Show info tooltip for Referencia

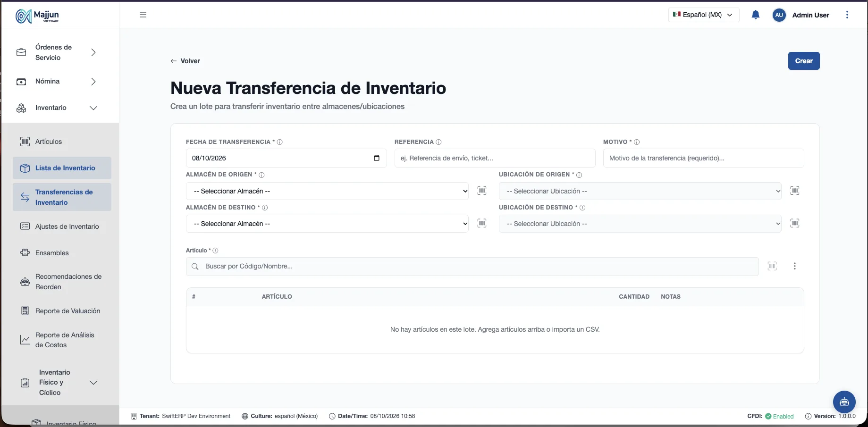coord(438,142)
